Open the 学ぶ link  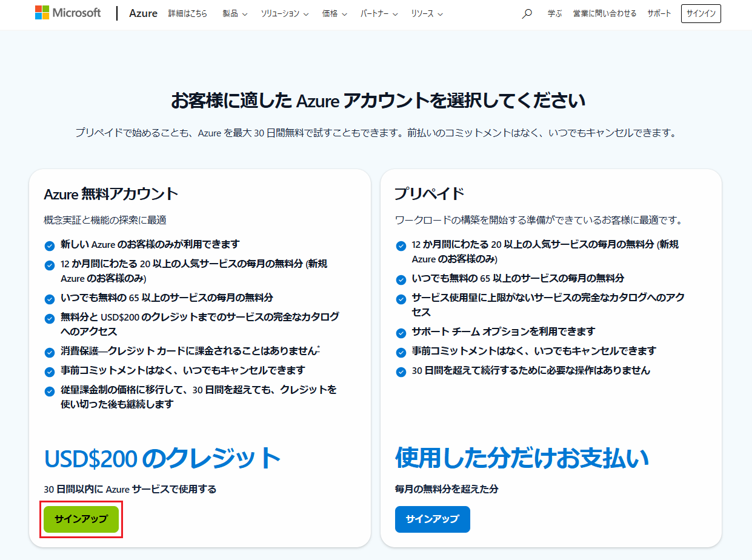coord(554,13)
